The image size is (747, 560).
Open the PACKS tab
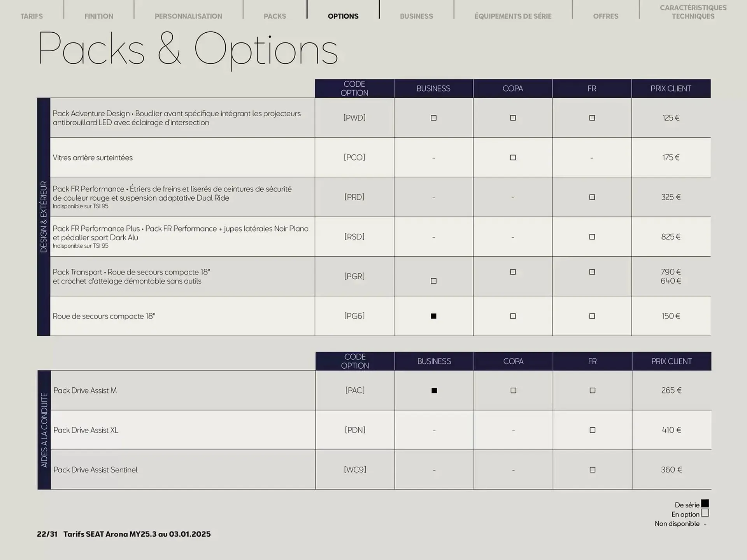[x=275, y=16]
